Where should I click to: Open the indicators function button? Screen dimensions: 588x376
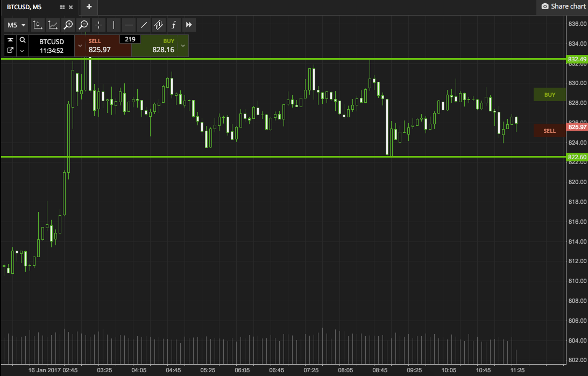click(x=173, y=25)
